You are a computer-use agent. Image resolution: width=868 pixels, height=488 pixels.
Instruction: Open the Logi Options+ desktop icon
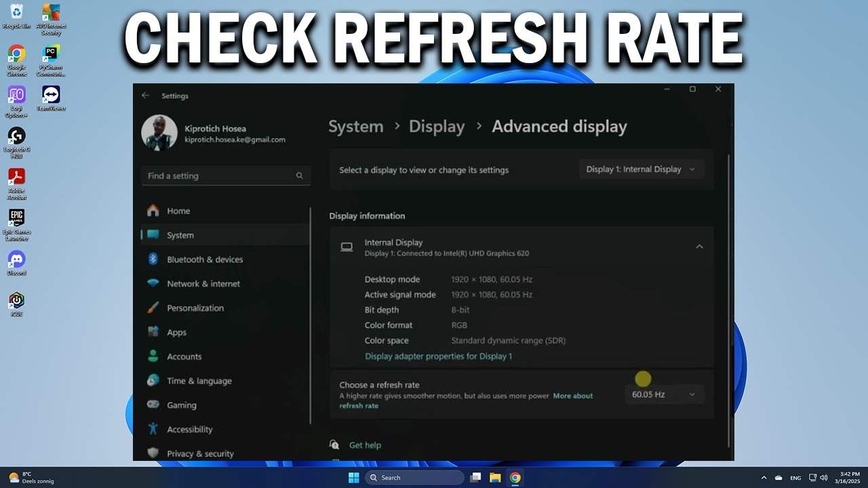coord(17,102)
